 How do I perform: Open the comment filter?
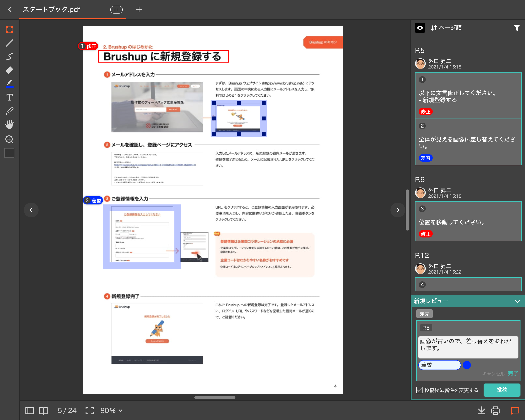[x=516, y=28]
